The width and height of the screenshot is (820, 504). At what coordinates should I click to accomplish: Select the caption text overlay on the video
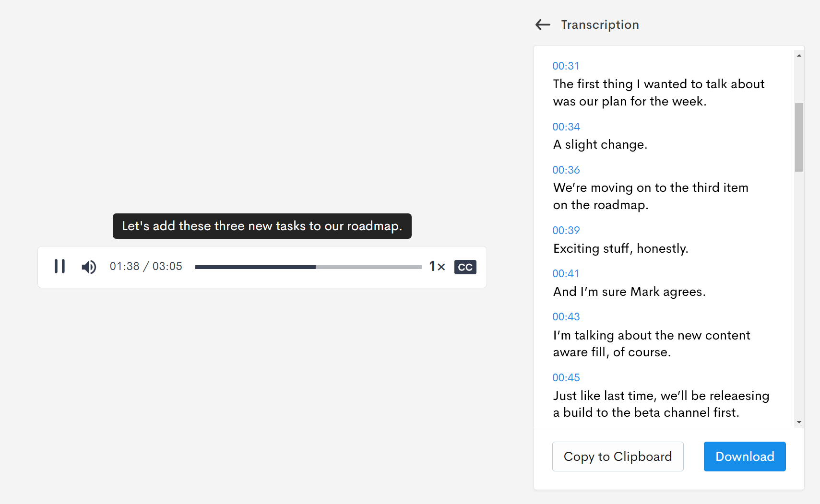[262, 226]
